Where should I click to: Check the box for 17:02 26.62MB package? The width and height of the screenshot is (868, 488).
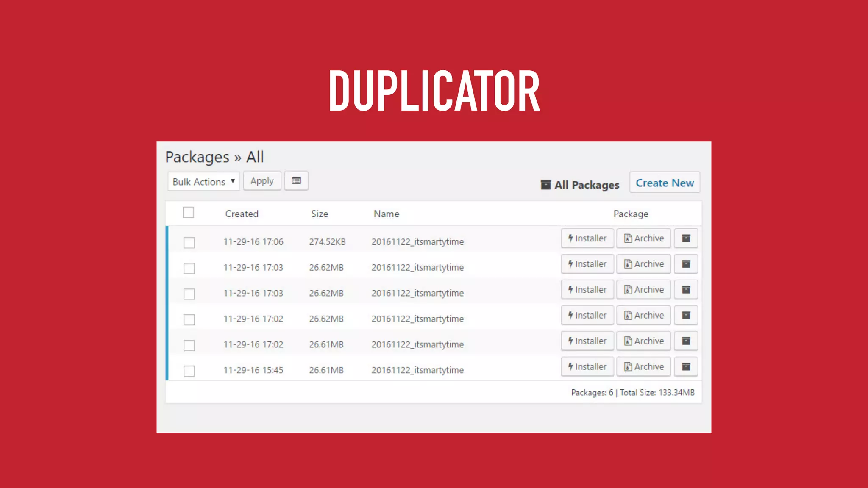189,319
